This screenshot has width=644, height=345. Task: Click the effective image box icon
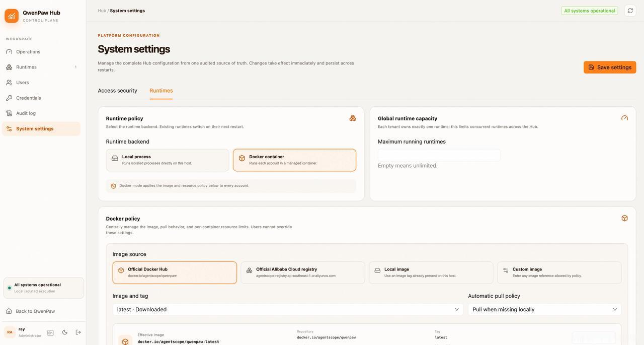tap(125, 341)
